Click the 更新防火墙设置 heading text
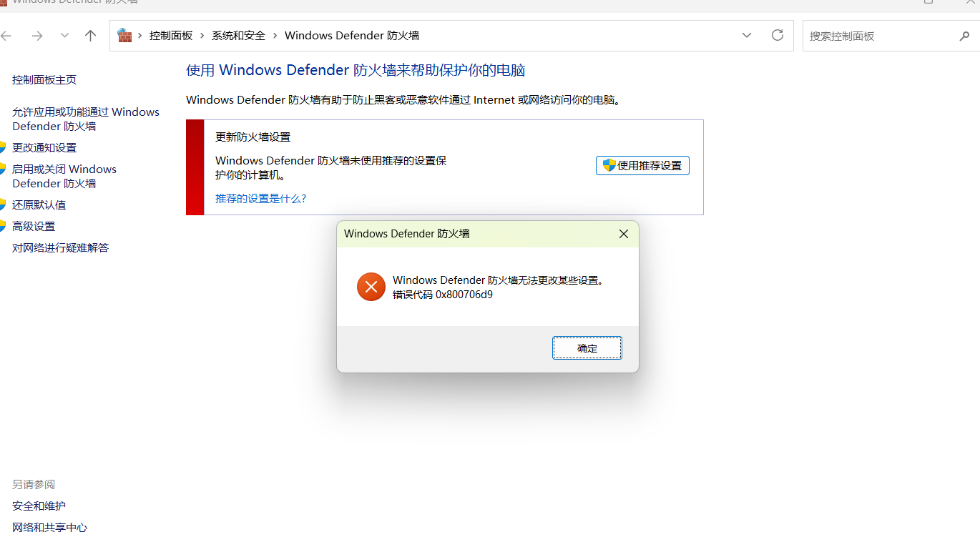 (253, 137)
